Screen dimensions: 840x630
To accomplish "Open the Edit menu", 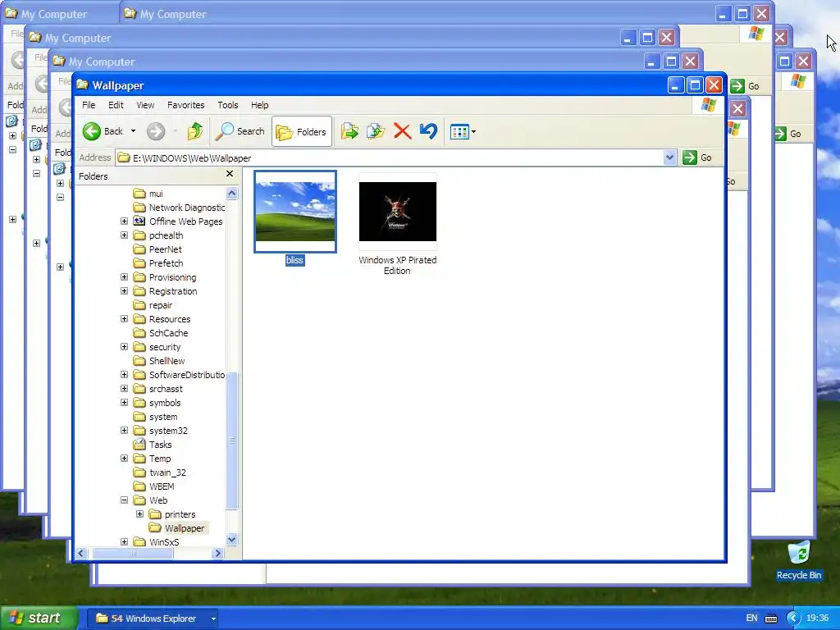I will [x=116, y=105].
